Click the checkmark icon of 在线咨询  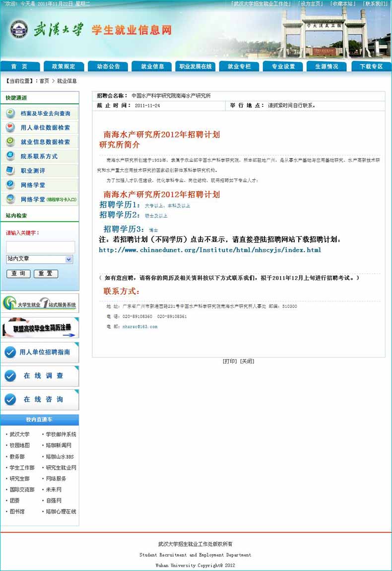pos(10,400)
